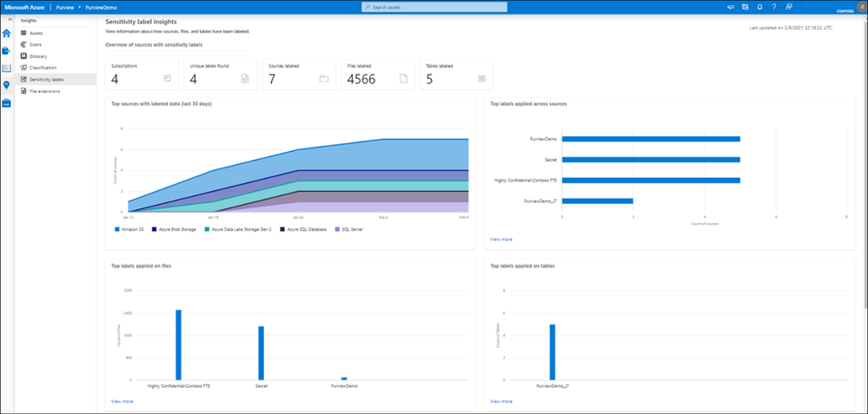Open the directory switcher icon in header
Image resolution: width=868 pixels, height=414 pixels.
point(745,7)
